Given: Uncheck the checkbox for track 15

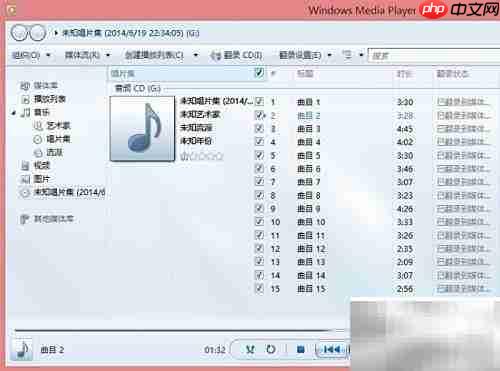Looking at the screenshot, I should (x=259, y=288).
